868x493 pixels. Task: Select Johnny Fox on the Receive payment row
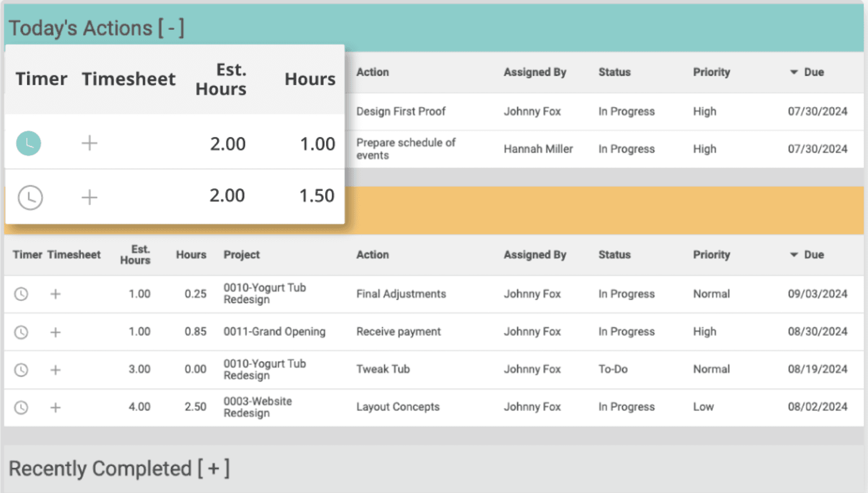coord(533,332)
